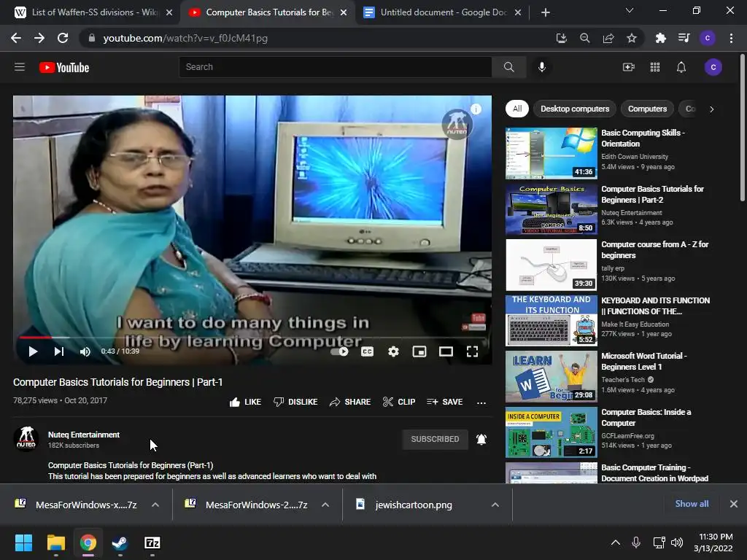Viewport: 747px width, 560px height.
Task: Mute the video volume
Action: [x=85, y=351]
